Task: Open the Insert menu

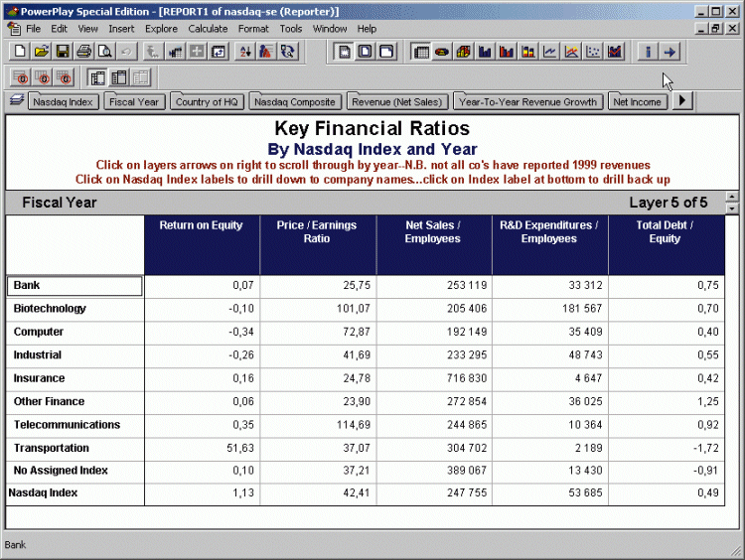Action: coord(121,29)
